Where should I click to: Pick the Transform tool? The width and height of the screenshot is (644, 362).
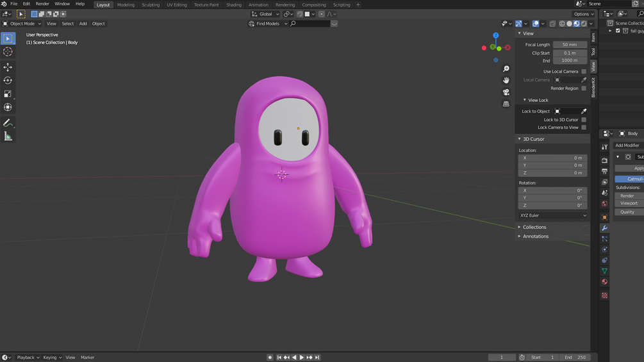(8, 108)
